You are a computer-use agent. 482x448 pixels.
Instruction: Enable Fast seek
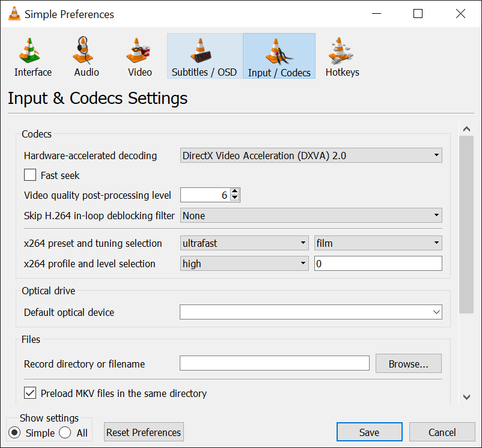click(29, 175)
